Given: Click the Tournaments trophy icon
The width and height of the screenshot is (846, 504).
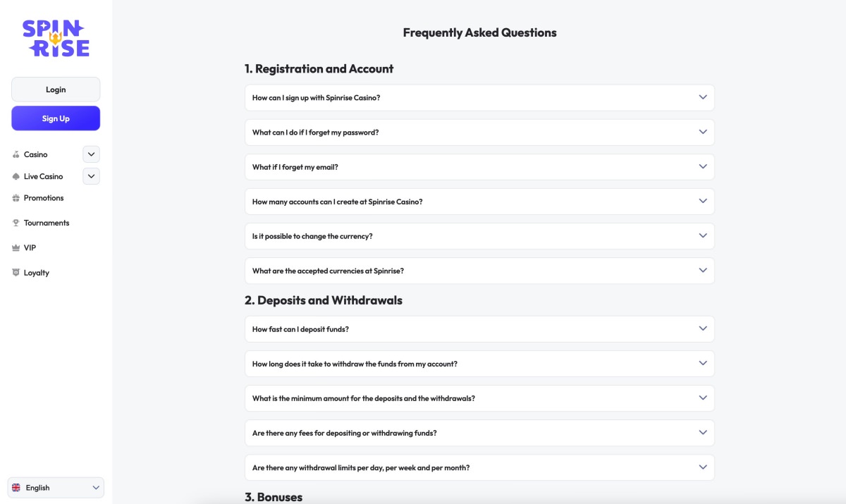Looking at the screenshot, I should coord(16,223).
